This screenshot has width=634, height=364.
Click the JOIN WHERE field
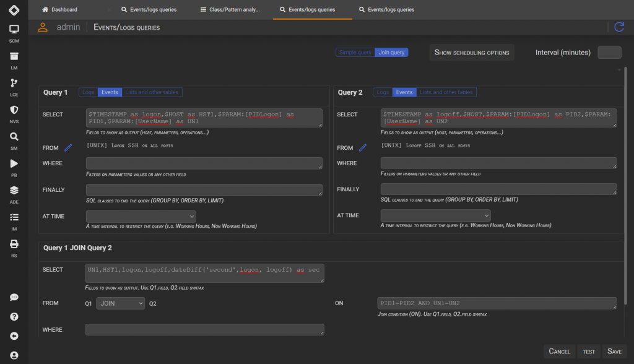pos(204,329)
